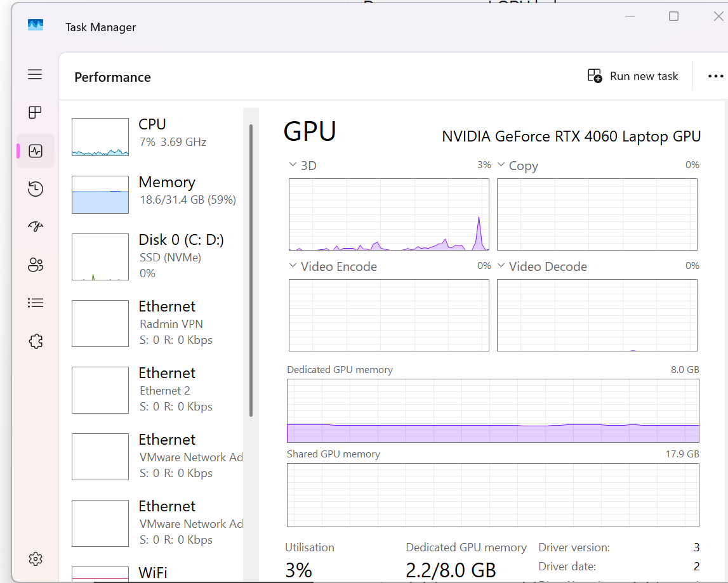Click the Dedicated GPU memory graph
The width and height of the screenshot is (728, 583).
pos(493,411)
